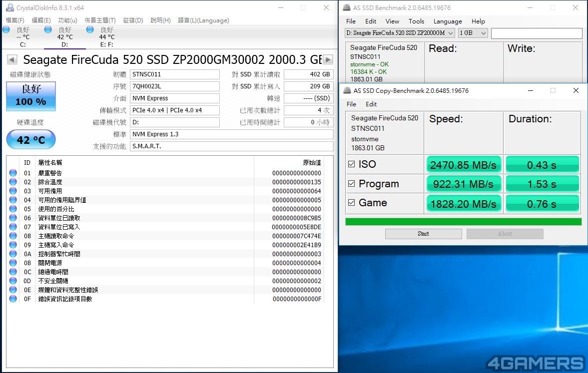Click the Program speed result 922.31 MB/s

pyautogui.click(x=464, y=184)
